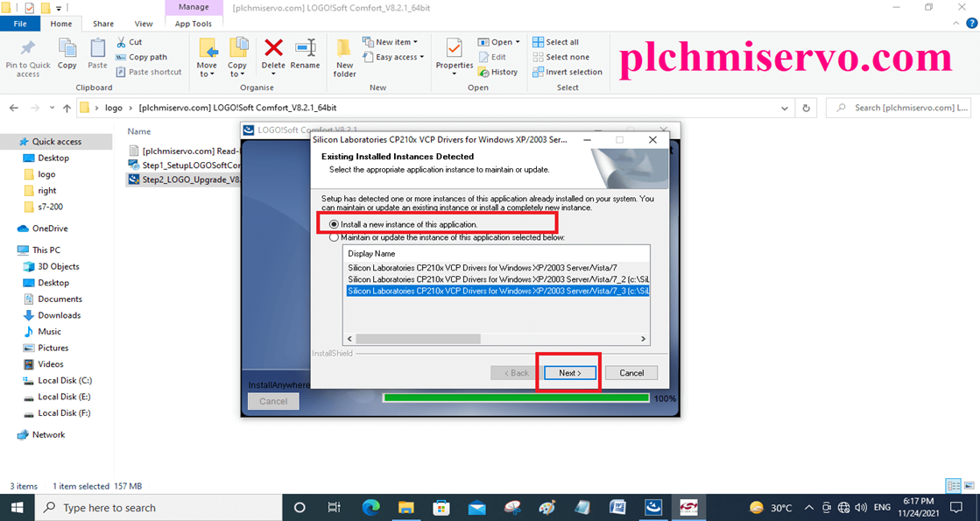The width and height of the screenshot is (980, 521).
Task: Click the logo segment in the address path
Action: pyautogui.click(x=114, y=108)
